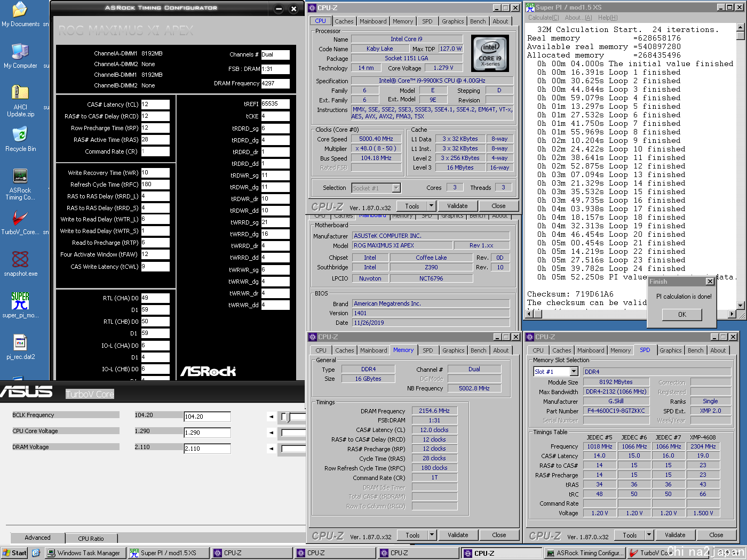Click Validate in the CPU-Z SPD window

click(x=675, y=535)
